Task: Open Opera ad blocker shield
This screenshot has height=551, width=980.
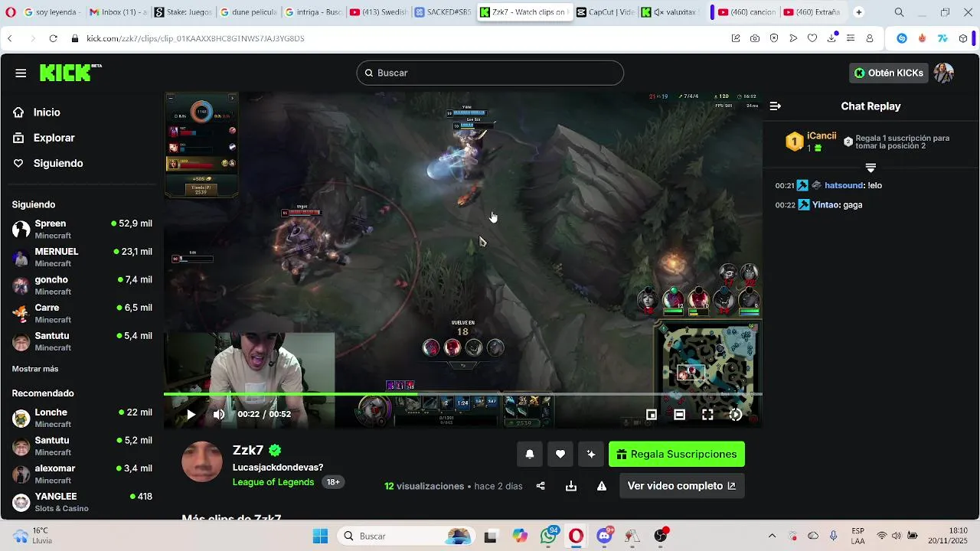Action: click(774, 38)
